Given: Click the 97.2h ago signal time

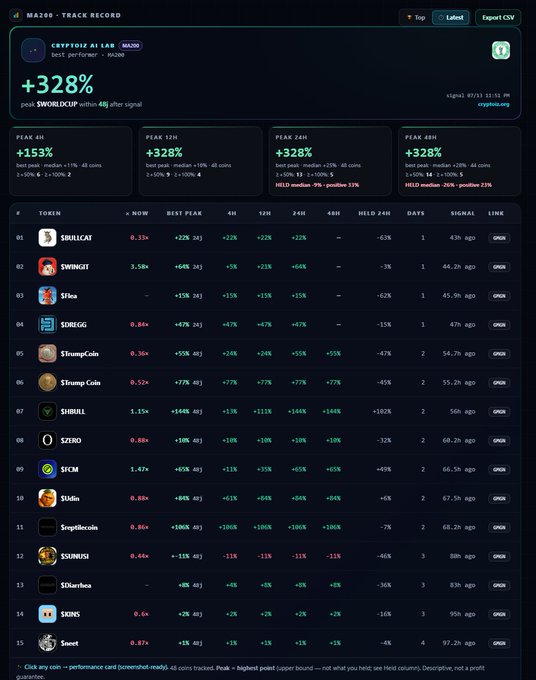Looking at the screenshot, I should (x=459, y=643).
